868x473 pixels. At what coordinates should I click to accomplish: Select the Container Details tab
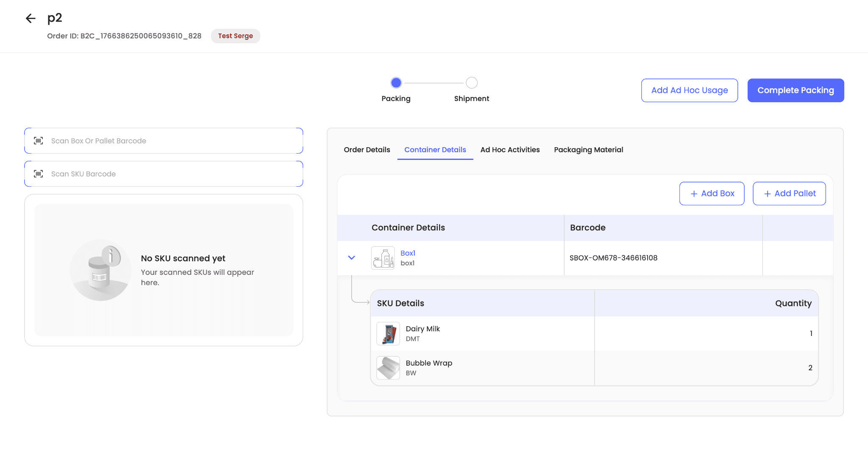[435, 150]
